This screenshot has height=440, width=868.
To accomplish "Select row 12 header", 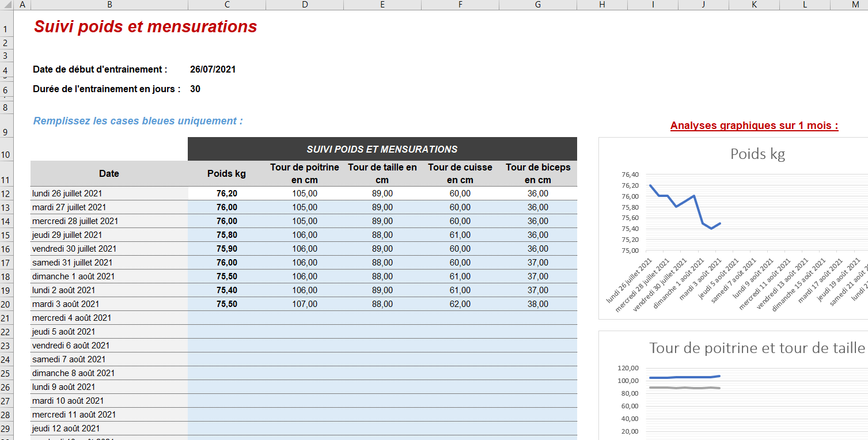I will (x=6, y=193).
